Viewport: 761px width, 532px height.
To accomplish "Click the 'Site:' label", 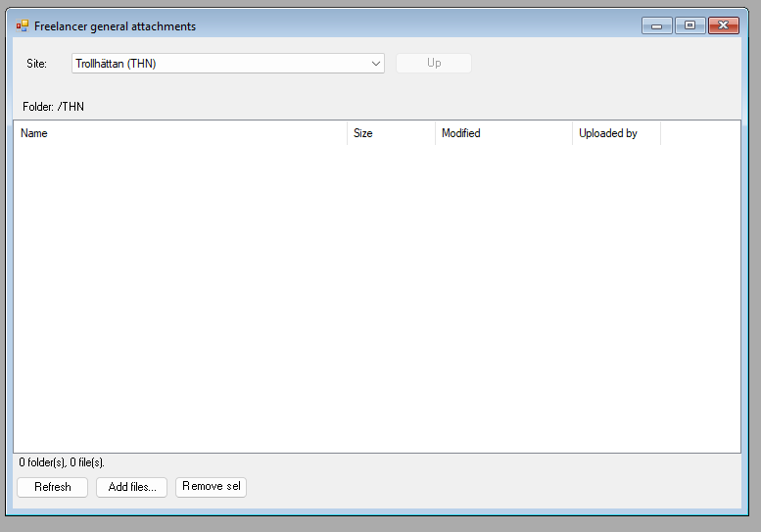I will (x=37, y=64).
